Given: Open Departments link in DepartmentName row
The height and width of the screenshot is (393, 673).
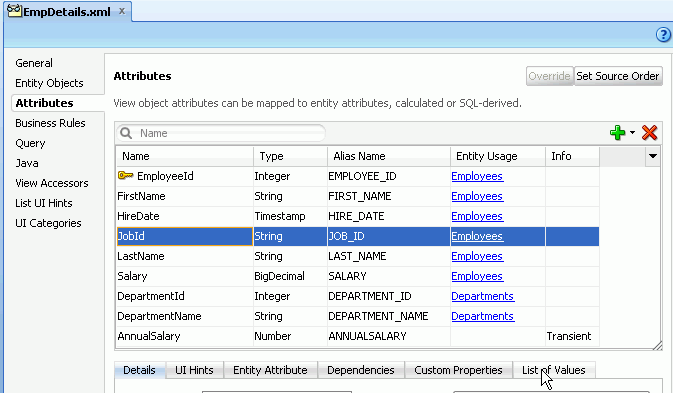Looking at the screenshot, I should pos(482,316).
